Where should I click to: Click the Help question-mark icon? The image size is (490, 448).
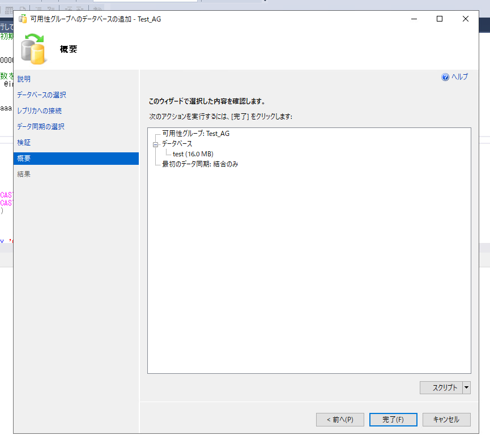445,77
